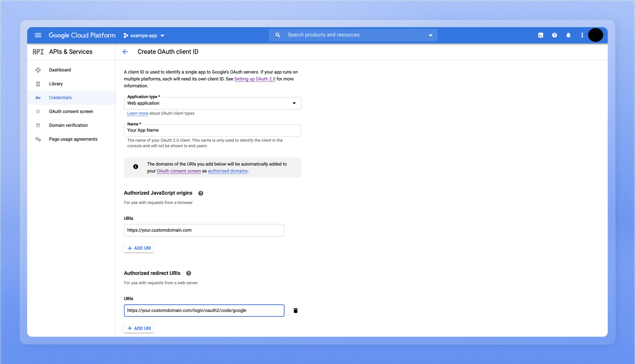
Task: Click help icon next to Authorized JavaScript origins
Action: 200,193
